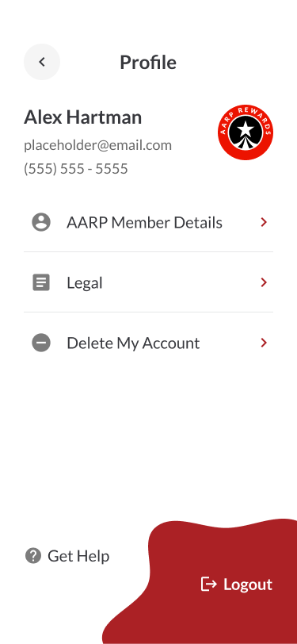Screen dimensions: 297x644
Task: Click the minus circle icon for Delete My Account
Action: 41,343
